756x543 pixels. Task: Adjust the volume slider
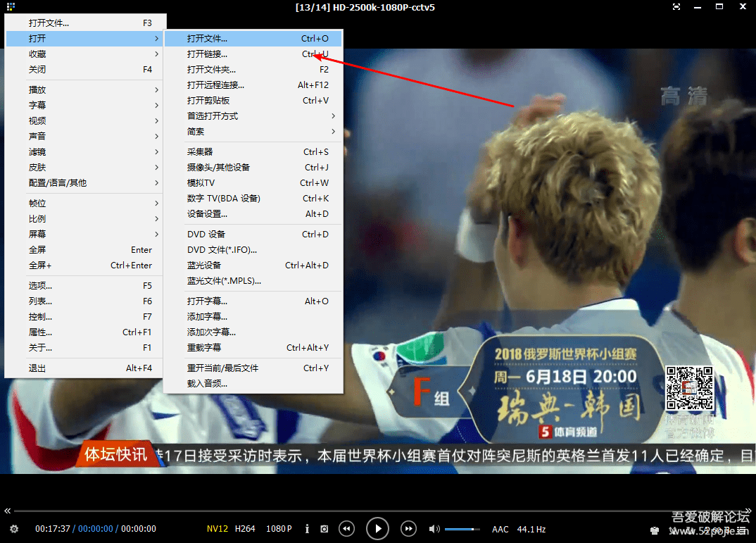(x=462, y=528)
